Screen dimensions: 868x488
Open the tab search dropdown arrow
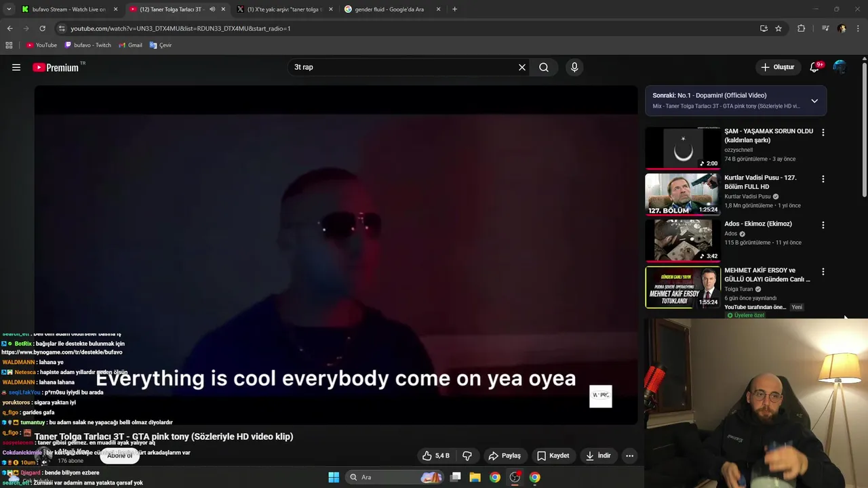(9, 9)
